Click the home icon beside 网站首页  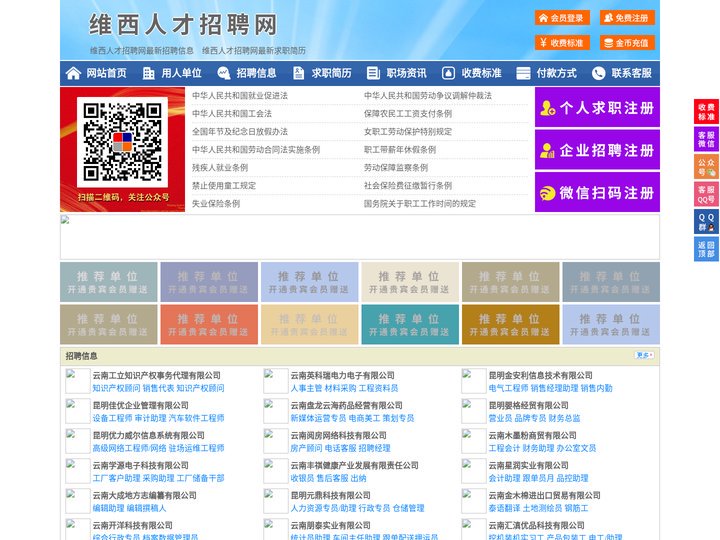[73, 73]
